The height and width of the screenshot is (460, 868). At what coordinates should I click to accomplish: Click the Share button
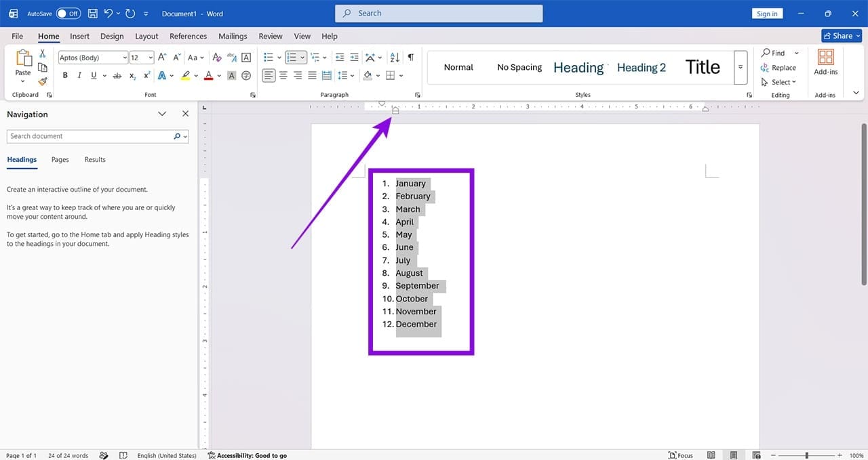pos(842,36)
